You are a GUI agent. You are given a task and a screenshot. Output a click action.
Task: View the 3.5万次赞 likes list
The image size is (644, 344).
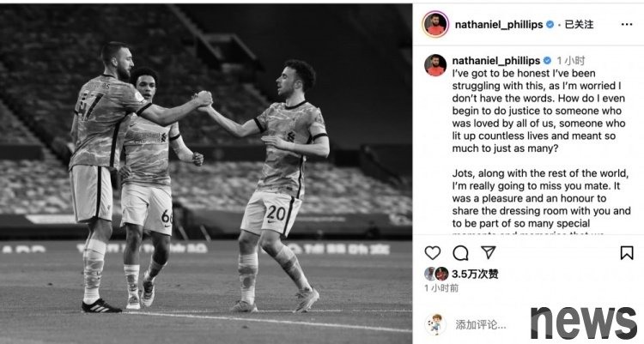point(475,274)
